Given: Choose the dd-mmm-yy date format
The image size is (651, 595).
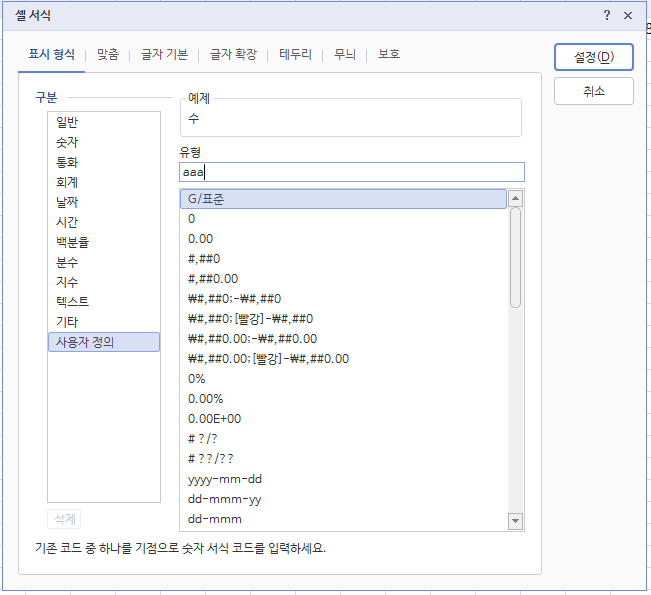Looking at the screenshot, I should pos(343,499).
